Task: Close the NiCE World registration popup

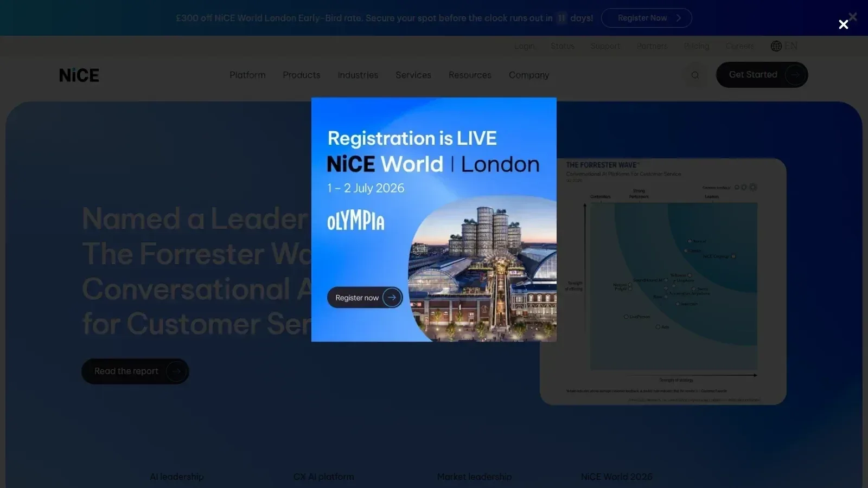Action: point(844,24)
